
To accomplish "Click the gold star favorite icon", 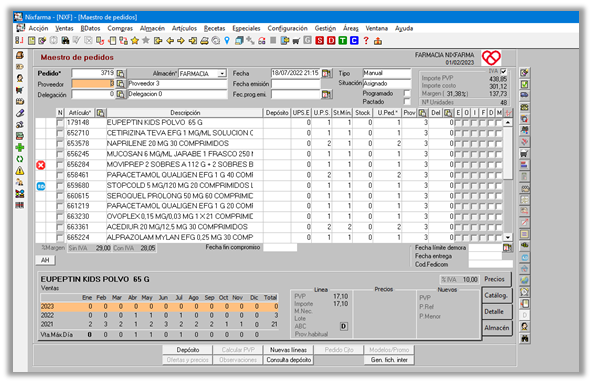I will 135,41.
